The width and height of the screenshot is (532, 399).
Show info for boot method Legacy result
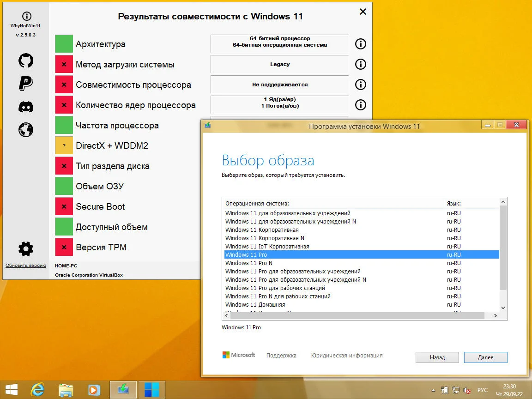pyautogui.click(x=360, y=64)
